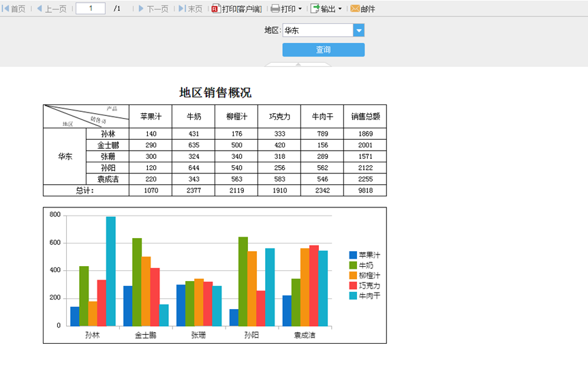Click 孙林 sales total 1869
This screenshot has width=588, height=367.
coord(365,134)
